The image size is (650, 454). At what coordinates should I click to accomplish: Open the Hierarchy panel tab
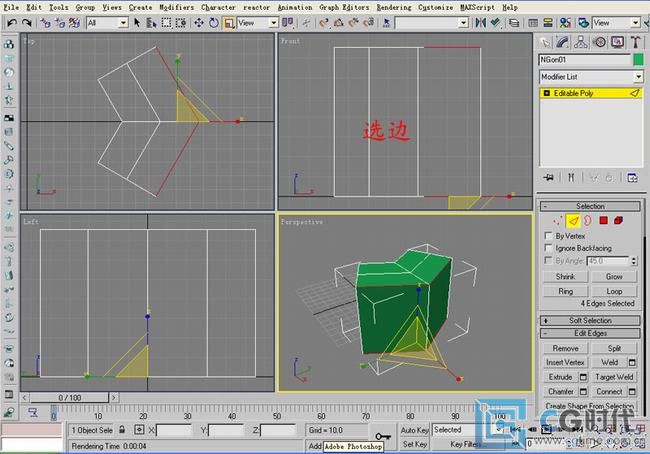(x=581, y=42)
